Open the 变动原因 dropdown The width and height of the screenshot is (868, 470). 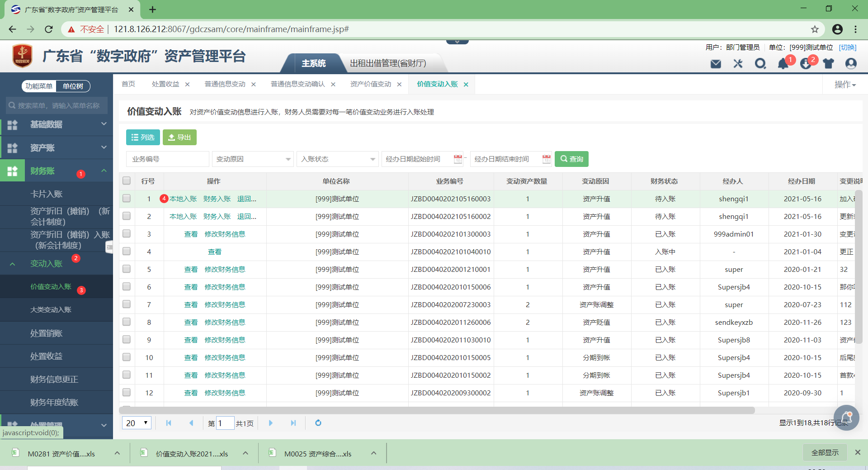pyautogui.click(x=253, y=159)
